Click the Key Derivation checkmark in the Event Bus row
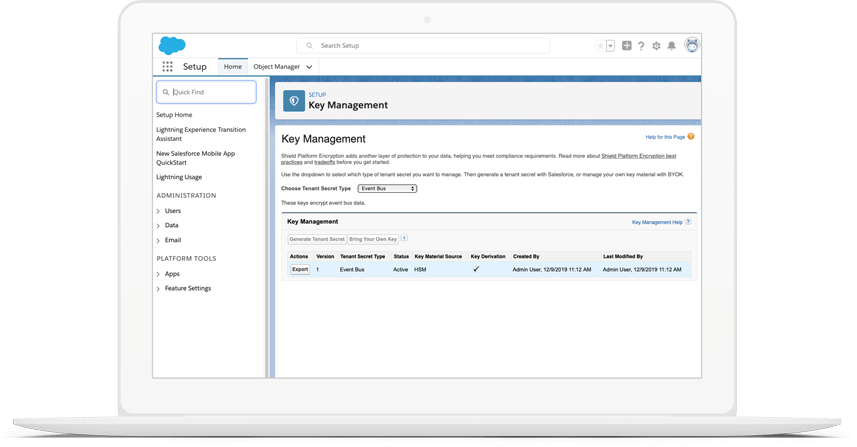The height and width of the screenshot is (447, 857). [x=476, y=269]
